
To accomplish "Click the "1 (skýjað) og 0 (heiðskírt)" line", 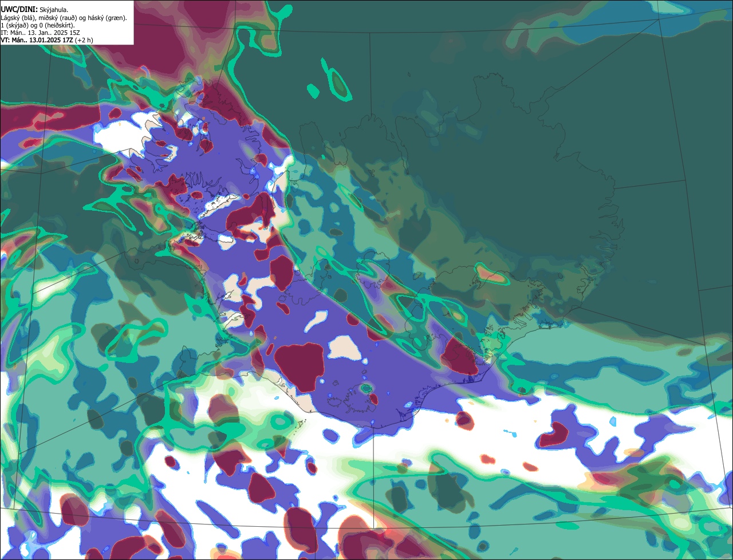I will click(x=38, y=25).
